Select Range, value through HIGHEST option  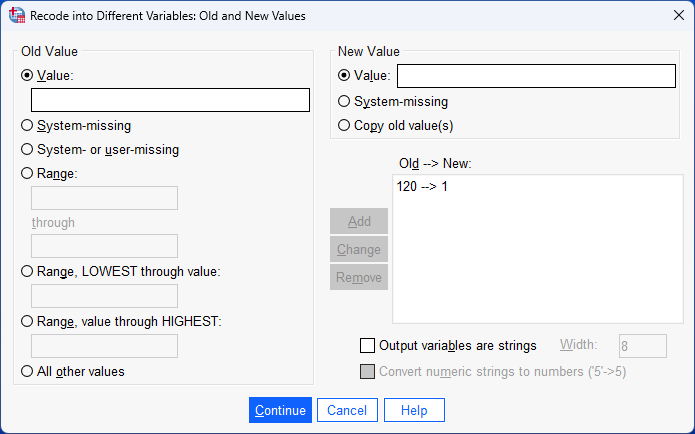coord(28,321)
